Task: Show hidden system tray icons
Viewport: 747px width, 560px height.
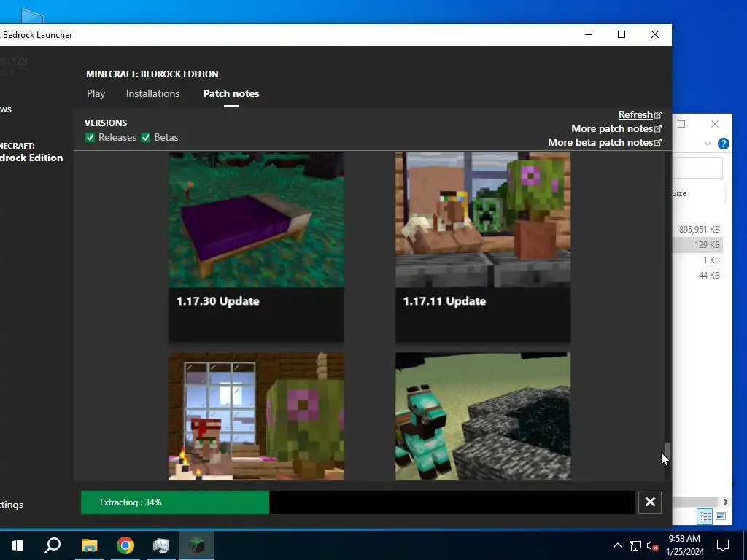Action: [x=617, y=545]
